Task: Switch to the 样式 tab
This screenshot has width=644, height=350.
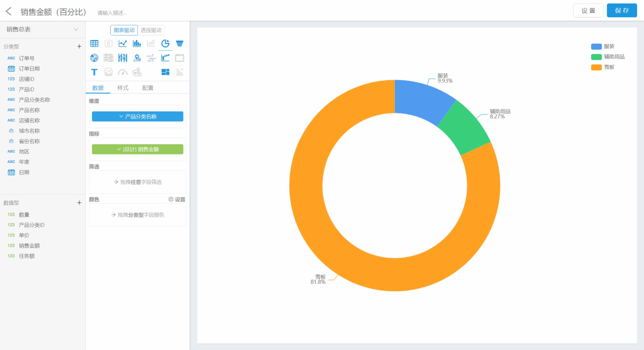Action: click(123, 88)
